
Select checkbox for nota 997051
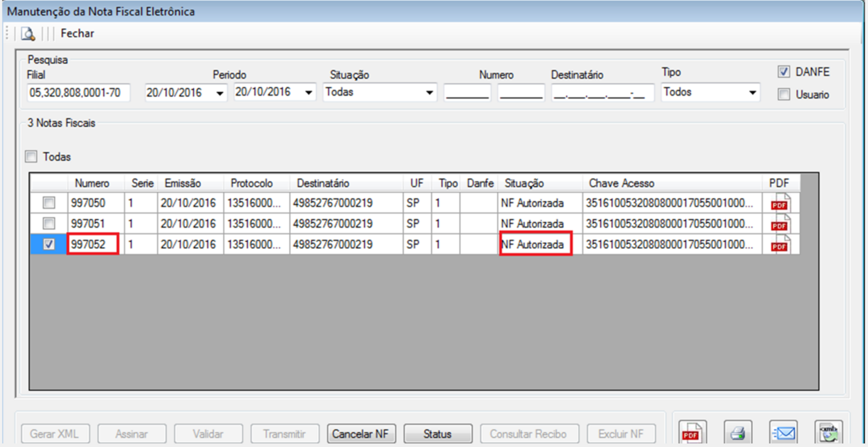[48, 223]
